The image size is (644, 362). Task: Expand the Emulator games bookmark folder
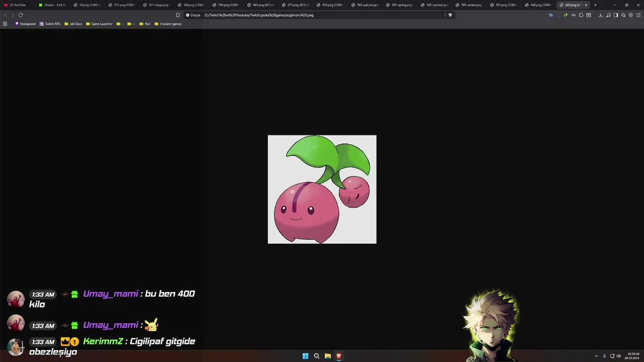point(168,24)
